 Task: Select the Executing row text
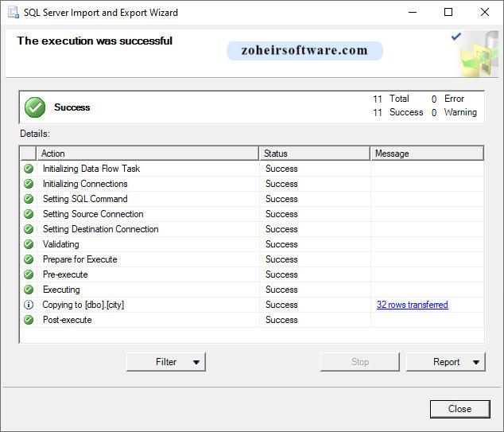pos(61,290)
